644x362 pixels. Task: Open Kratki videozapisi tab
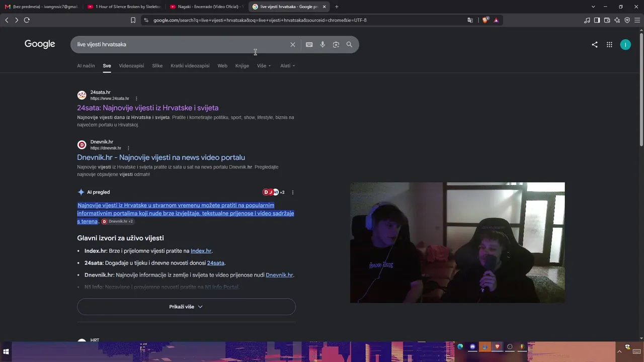pyautogui.click(x=190, y=66)
